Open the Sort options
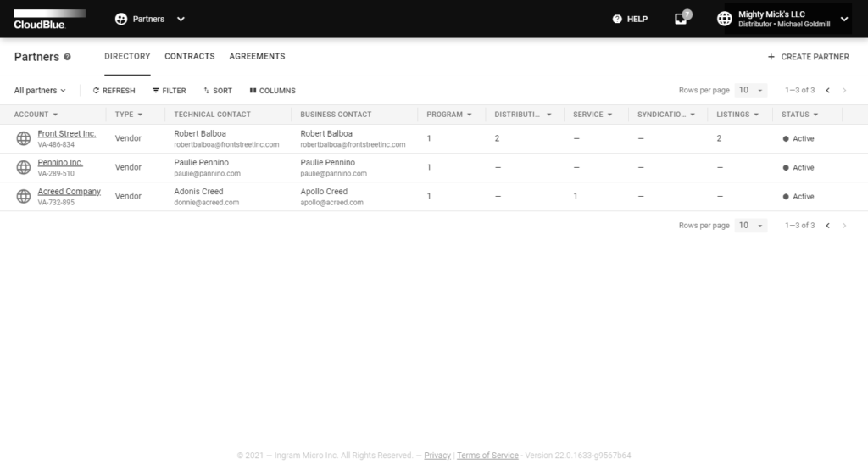 218,91
